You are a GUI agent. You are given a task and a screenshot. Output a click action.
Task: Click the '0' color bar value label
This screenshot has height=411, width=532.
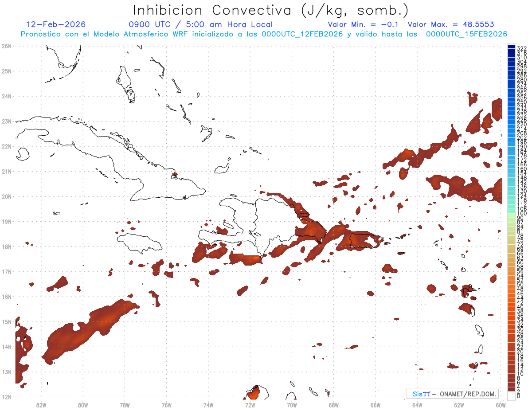(519, 395)
